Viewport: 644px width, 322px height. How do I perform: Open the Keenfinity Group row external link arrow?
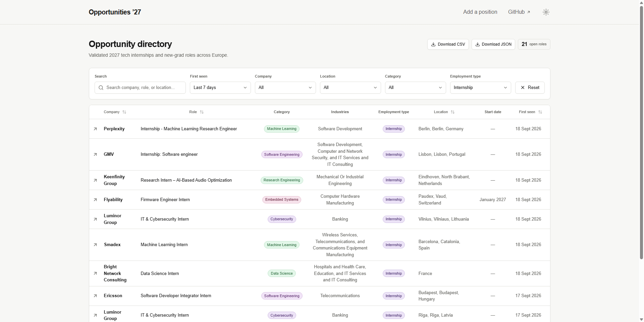coord(95,180)
